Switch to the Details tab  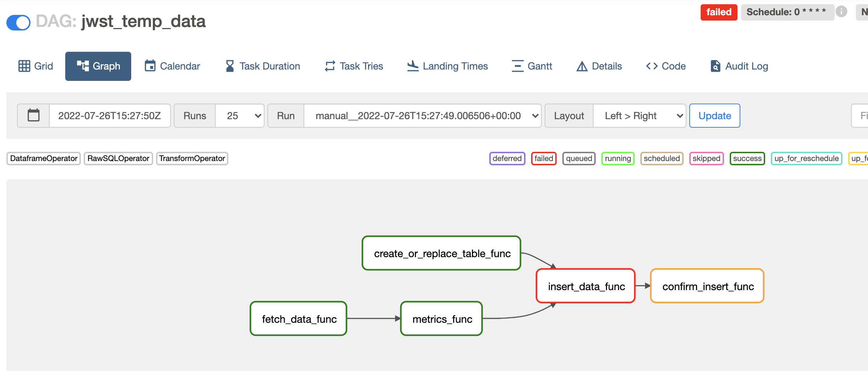(599, 66)
